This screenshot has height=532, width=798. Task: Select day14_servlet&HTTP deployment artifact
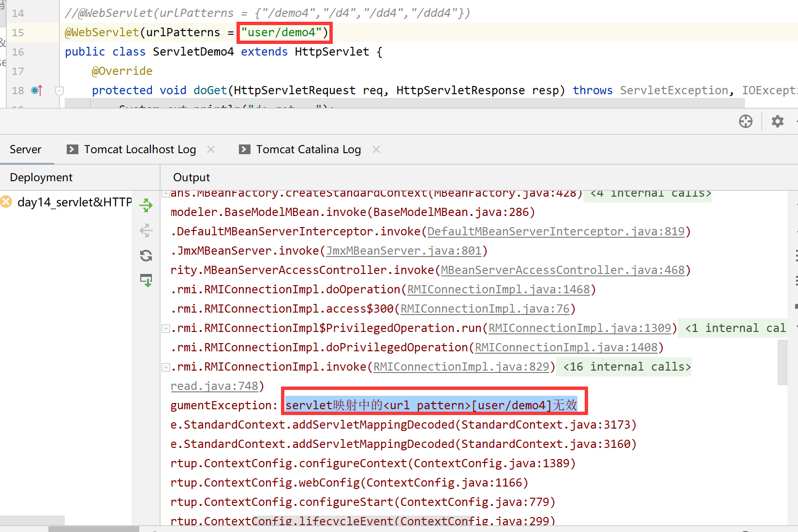click(74, 202)
